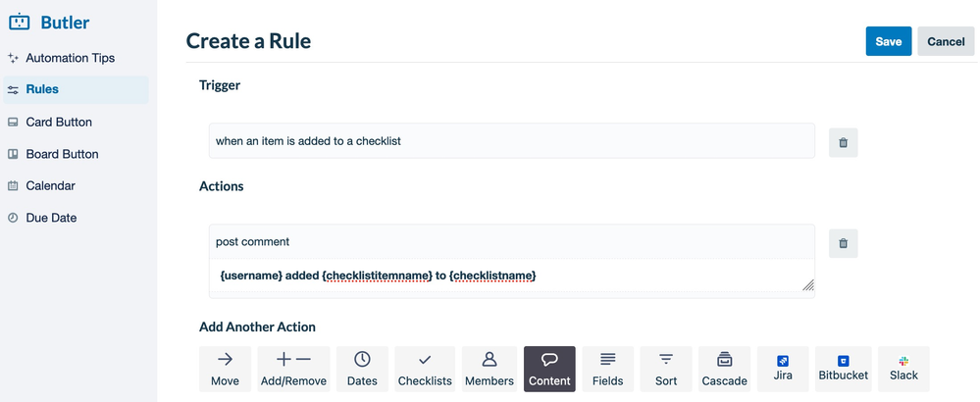The image size is (980, 402).
Task: Open the Add/Remove actions category
Action: 294,369
